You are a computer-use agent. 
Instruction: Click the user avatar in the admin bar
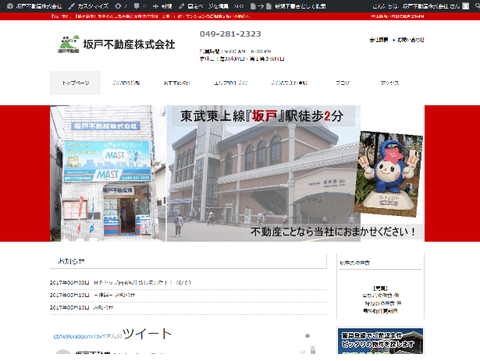tap(466, 6)
